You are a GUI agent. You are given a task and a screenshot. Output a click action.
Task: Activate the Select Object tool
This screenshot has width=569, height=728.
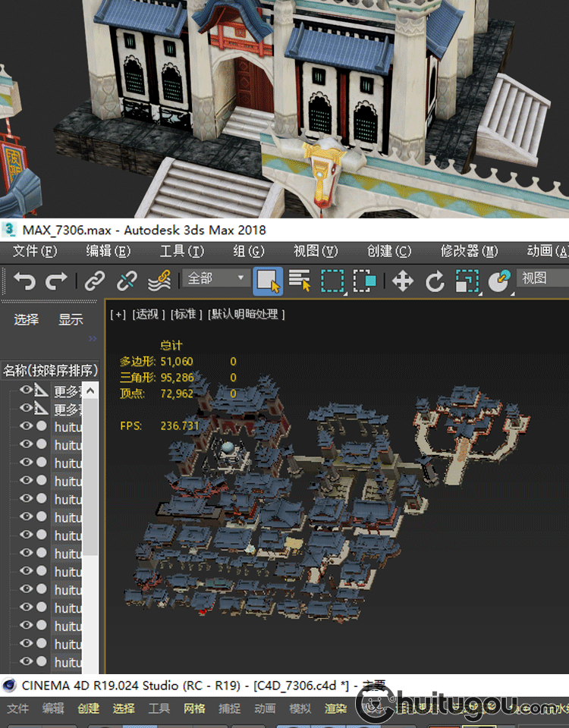pos(268,281)
